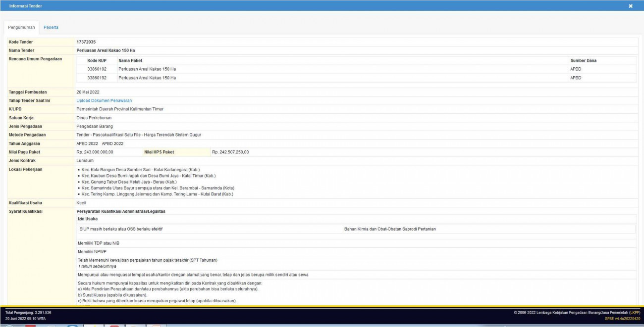Viewport: 644px width, 327px height.
Task: Click the Total Pengunjung visitor counter
Action: click(x=28, y=313)
